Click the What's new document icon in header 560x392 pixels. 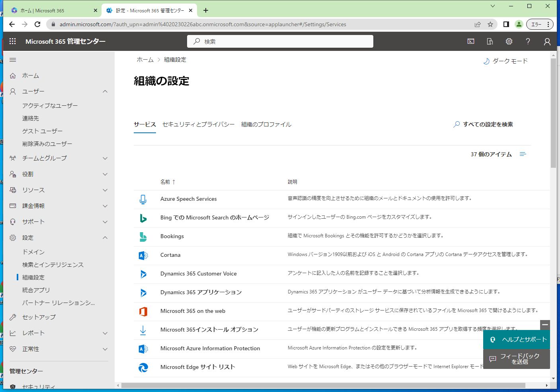490,41
